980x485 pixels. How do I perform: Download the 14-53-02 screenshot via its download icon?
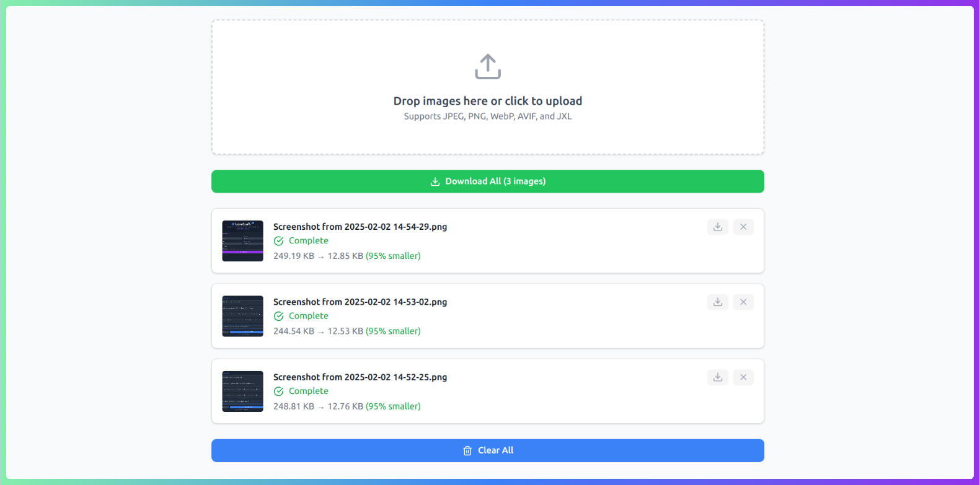pyautogui.click(x=718, y=302)
